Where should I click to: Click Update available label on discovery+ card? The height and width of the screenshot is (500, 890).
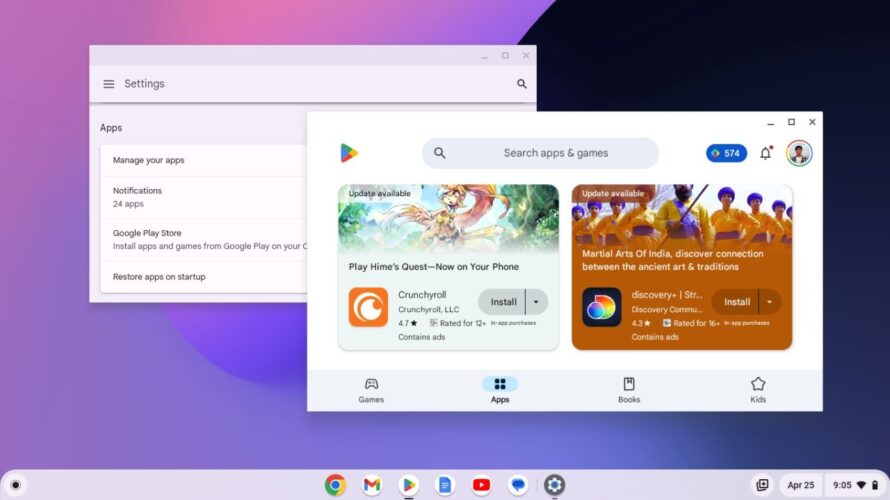[x=613, y=194]
